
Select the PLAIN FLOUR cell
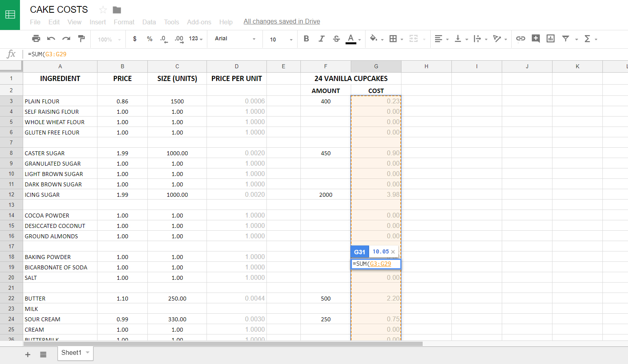pyautogui.click(x=60, y=101)
